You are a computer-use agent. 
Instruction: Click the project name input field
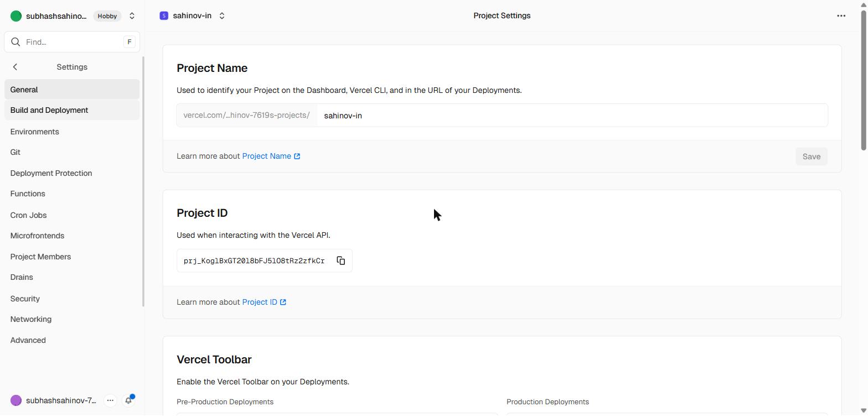[572, 116]
